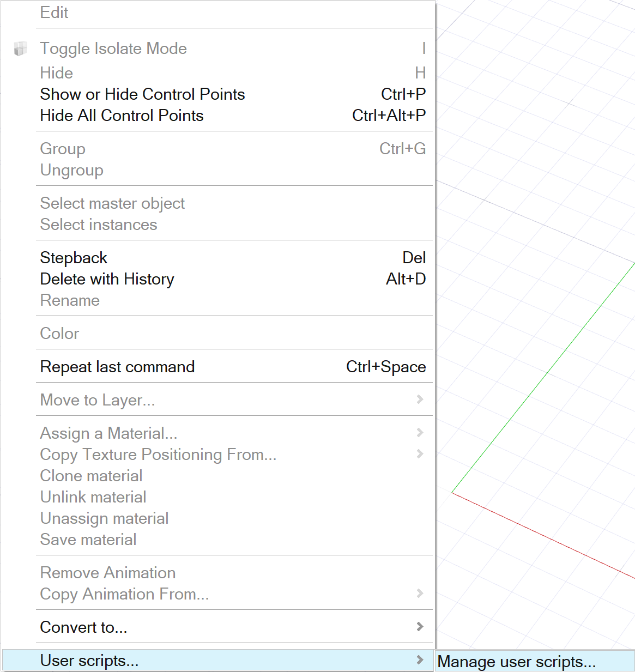Click the Toggle Isolate Mode cube icon
This screenshot has height=672, width=635.
click(20, 49)
